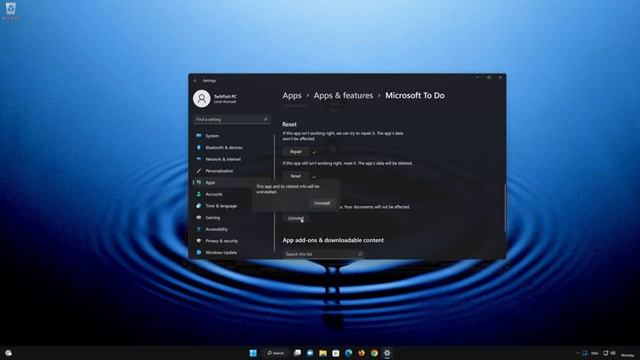
Task: Click the ENG language indicator
Action: click(x=595, y=353)
